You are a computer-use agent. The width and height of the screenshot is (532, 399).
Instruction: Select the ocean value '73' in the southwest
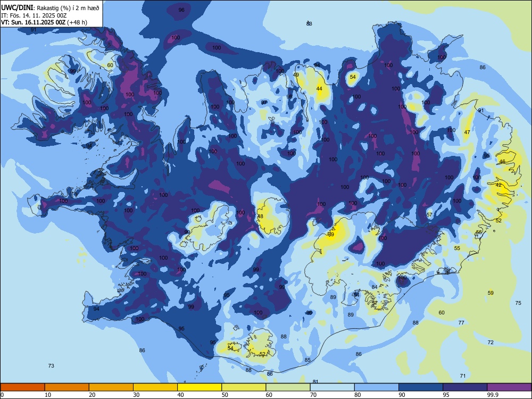coord(51,366)
